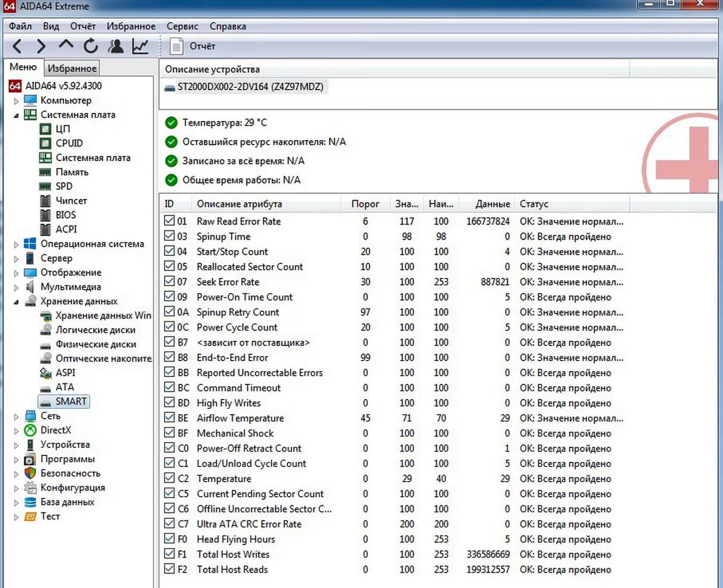This screenshot has width=723, height=588.
Task: Click the Total Host Writes data value 336586669
Action: 488,554
